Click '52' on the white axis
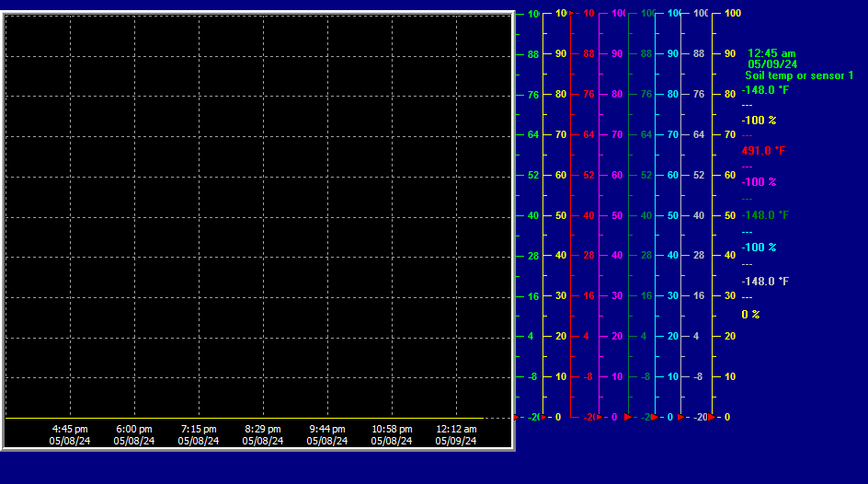The height and width of the screenshot is (484, 868). pos(699,175)
